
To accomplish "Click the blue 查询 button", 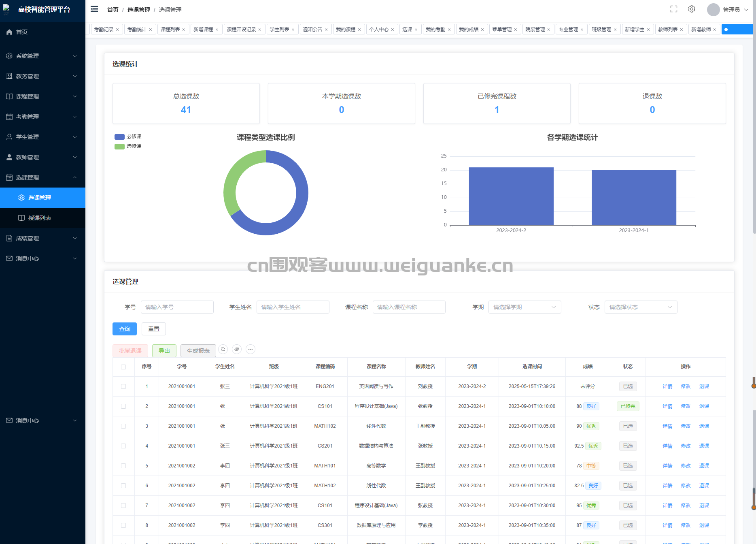I will pos(125,329).
